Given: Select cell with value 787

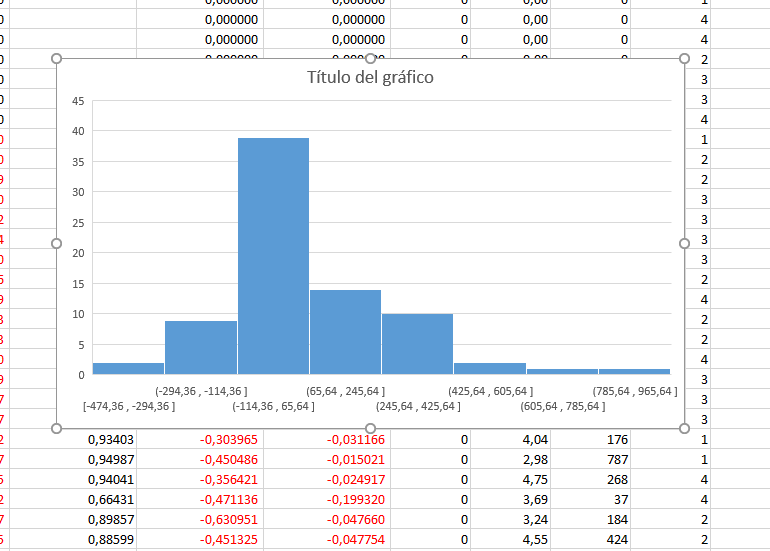Looking at the screenshot, I should [x=591, y=460].
